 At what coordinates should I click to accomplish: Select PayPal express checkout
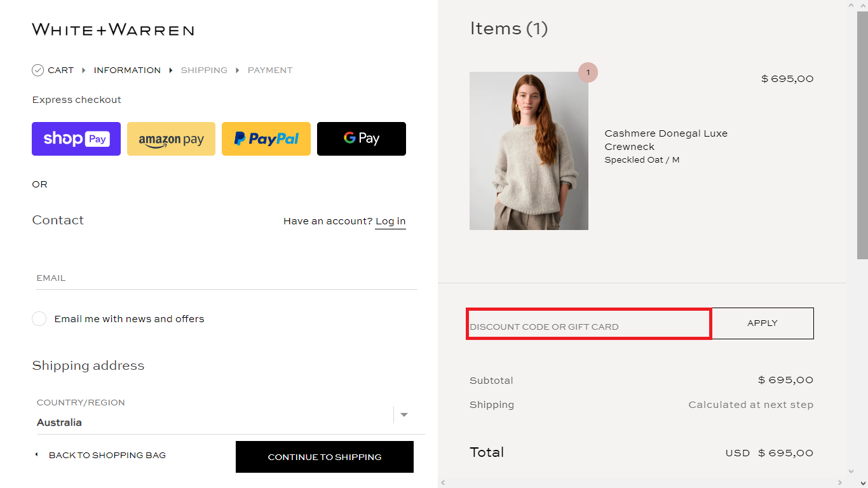pos(266,139)
